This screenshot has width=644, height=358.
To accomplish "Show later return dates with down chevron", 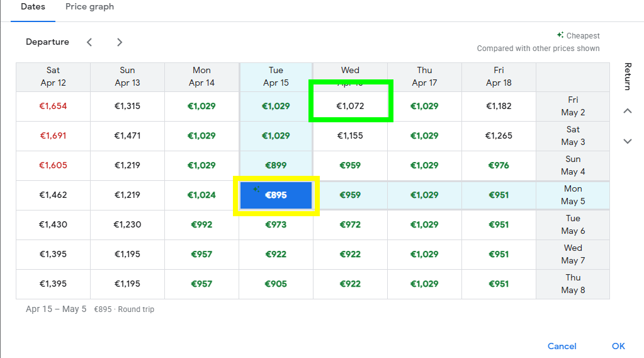I will [x=628, y=141].
